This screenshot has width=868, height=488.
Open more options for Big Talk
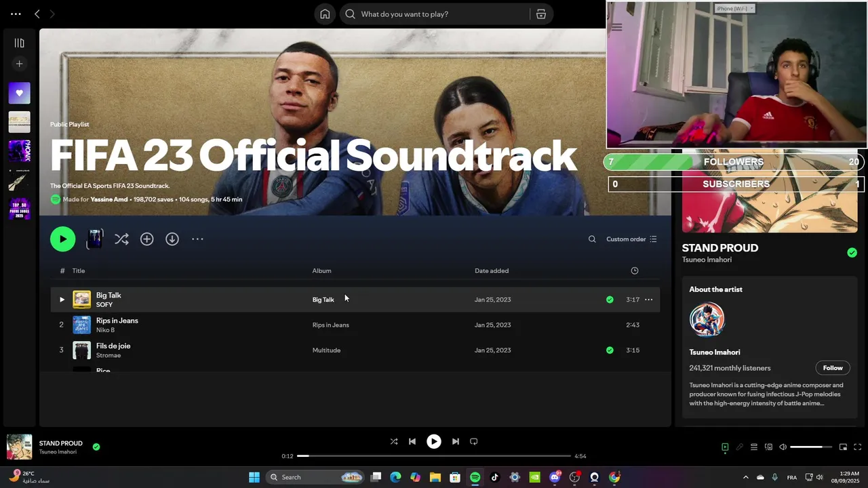(x=648, y=300)
